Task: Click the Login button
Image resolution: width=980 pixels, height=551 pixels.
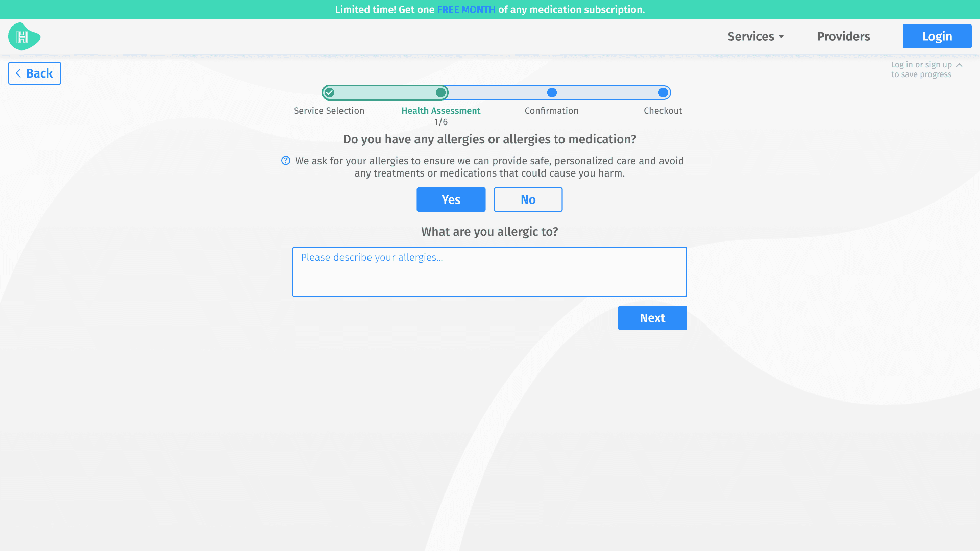Action: coord(937,36)
